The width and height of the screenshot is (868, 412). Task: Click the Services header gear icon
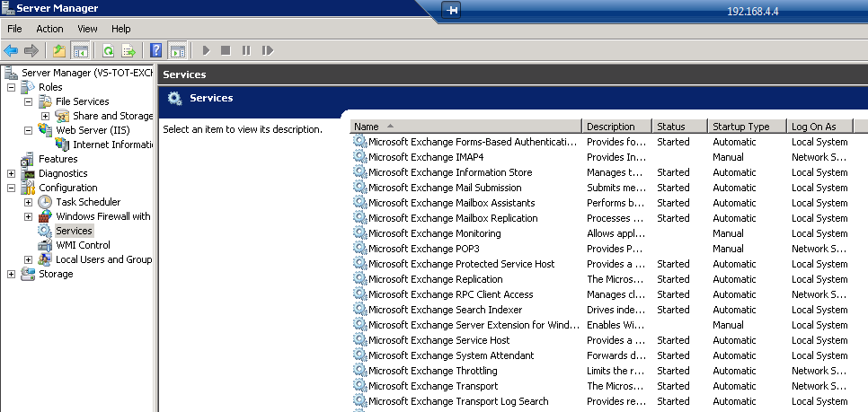tap(175, 99)
